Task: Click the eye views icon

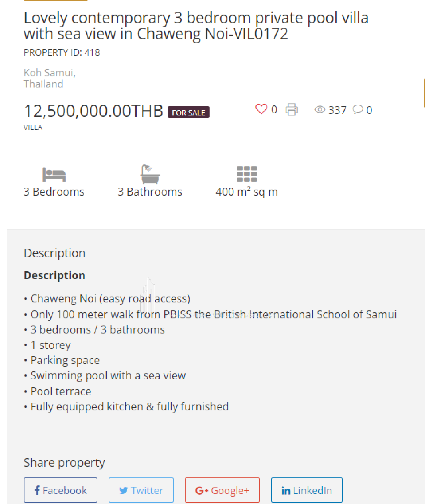Action: (x=320, y=109)
